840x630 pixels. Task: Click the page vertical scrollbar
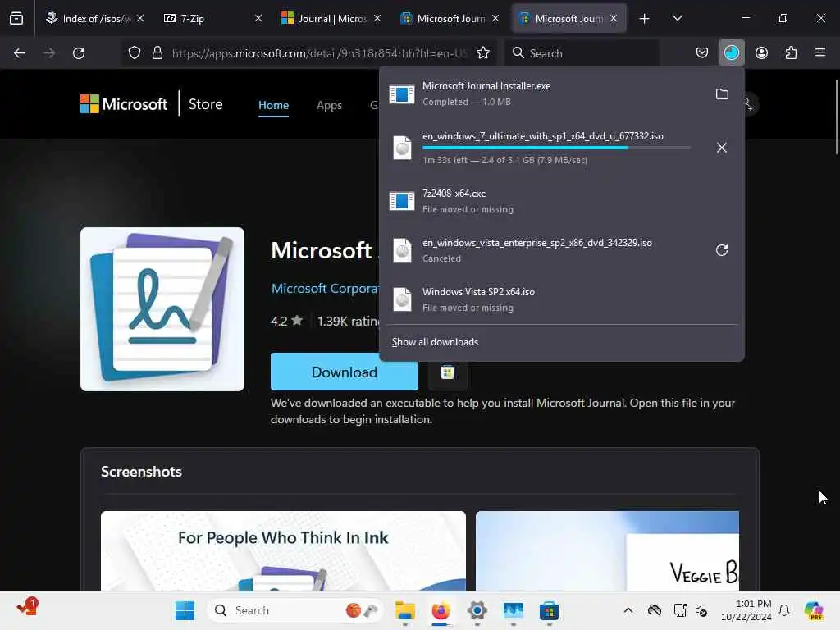pyautogui.click(x=836, y=117)
